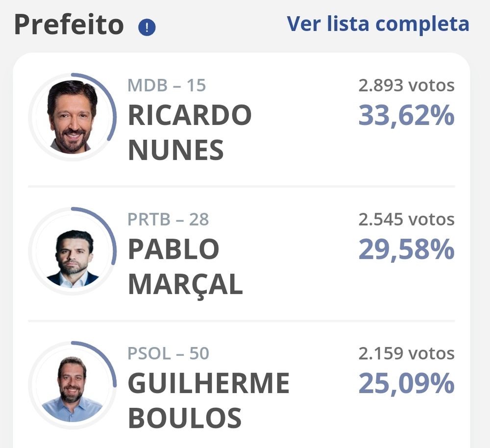Viewport: 490px width, 448px height.
Task: Click the 'PRTB – 28' party label
Action: (x=168, y=220)
